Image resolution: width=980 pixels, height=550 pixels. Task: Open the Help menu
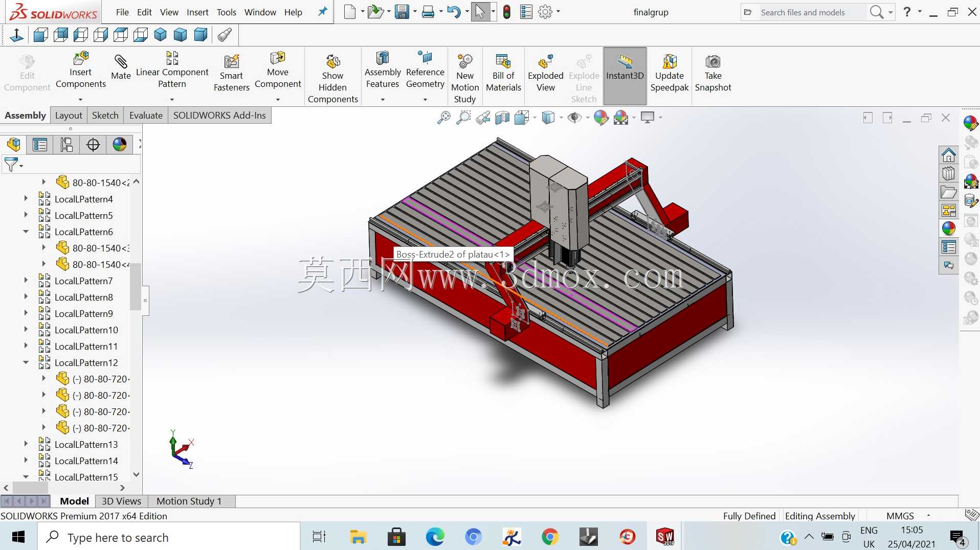pyautogui.click(x=293, y=12)
